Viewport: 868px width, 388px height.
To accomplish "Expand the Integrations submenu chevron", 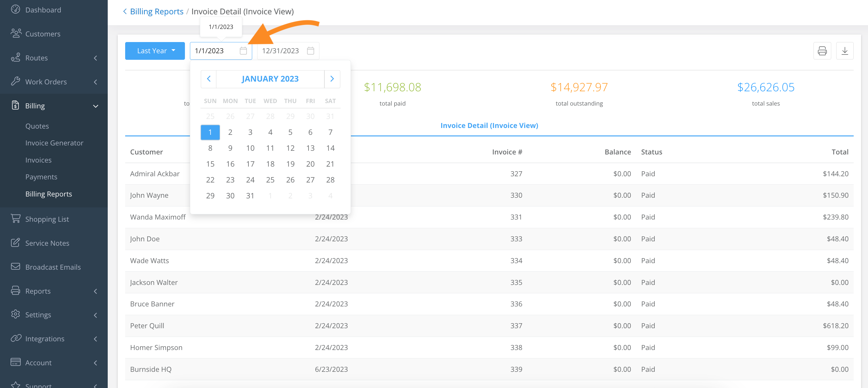I will pyautogui.click(x=96, y=339).
